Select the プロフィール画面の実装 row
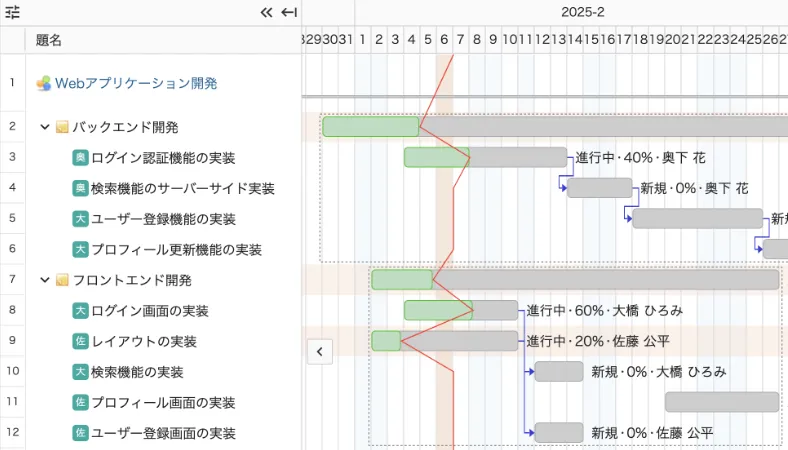The height and width of the screenshot is (450, 788). pyautogui.click(x=163, y=403)
